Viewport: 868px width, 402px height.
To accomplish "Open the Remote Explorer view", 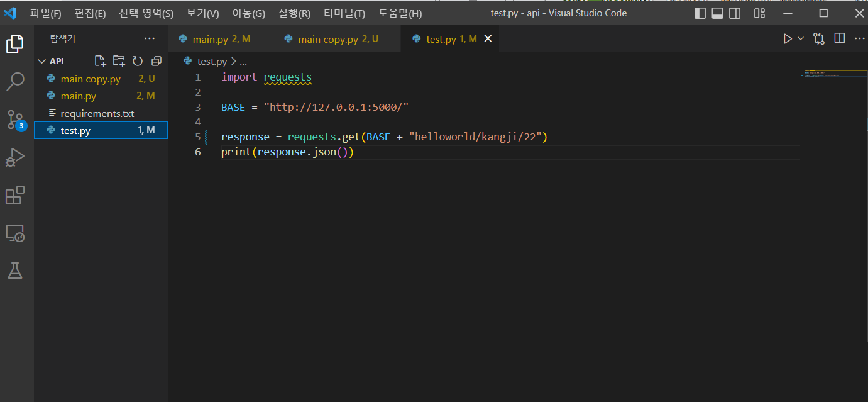I will [15, 233].
